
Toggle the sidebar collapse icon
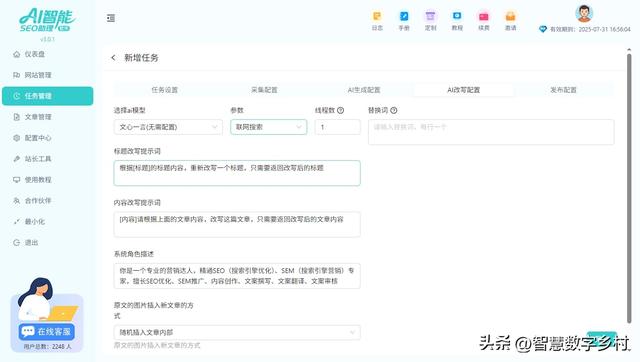[111, 18]
